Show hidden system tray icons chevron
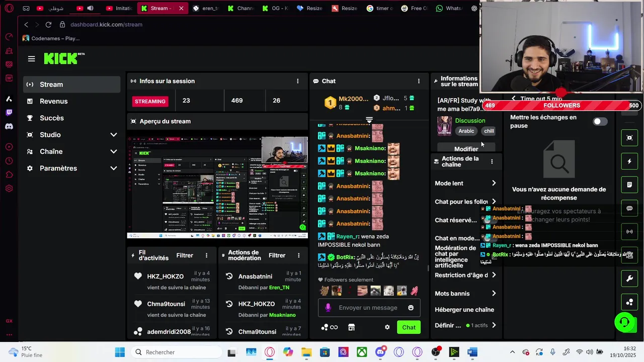Viewport: 644px width, 362px height. 512,352
